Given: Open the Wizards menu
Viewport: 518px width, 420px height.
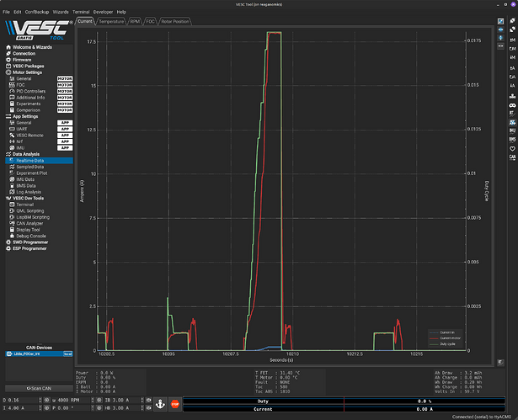Looking at the screenshot, I should coord(61,12).
